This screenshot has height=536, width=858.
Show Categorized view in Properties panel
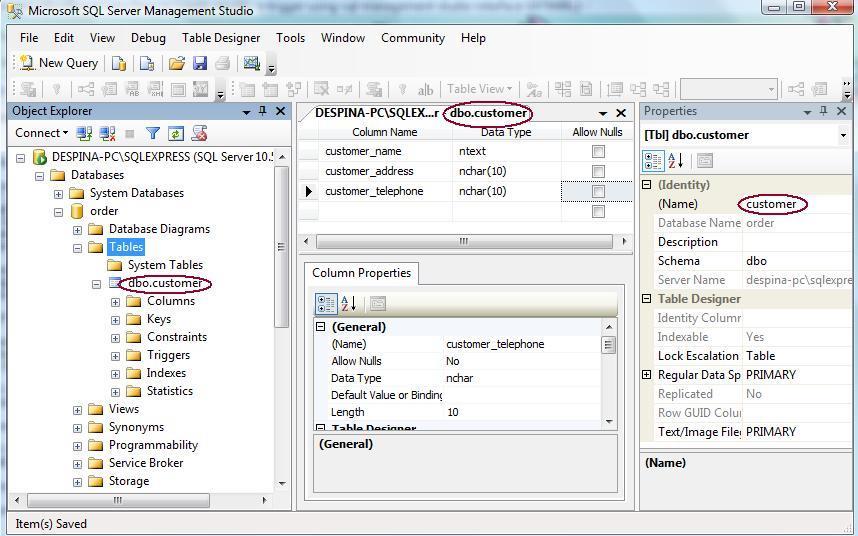point(653,161)
